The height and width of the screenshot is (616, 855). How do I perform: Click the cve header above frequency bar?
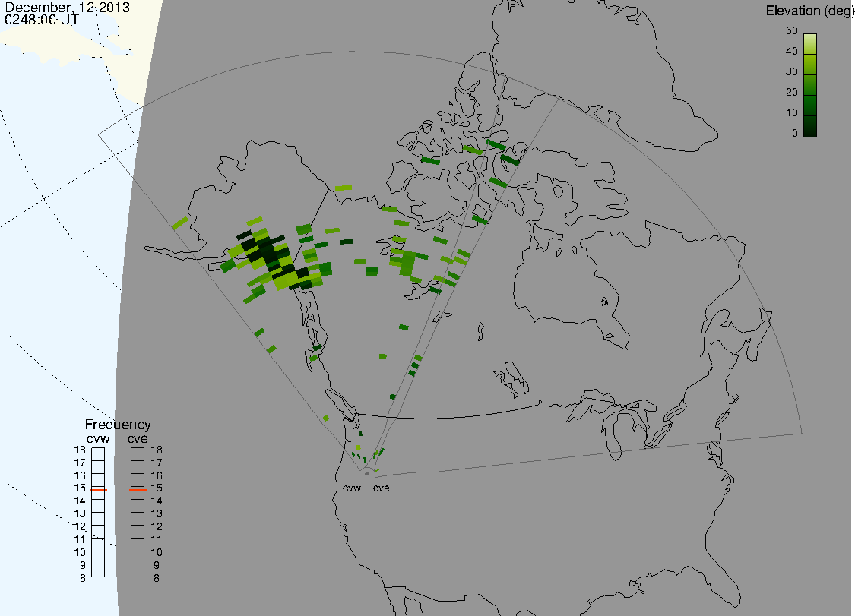(x=138, y=439)
